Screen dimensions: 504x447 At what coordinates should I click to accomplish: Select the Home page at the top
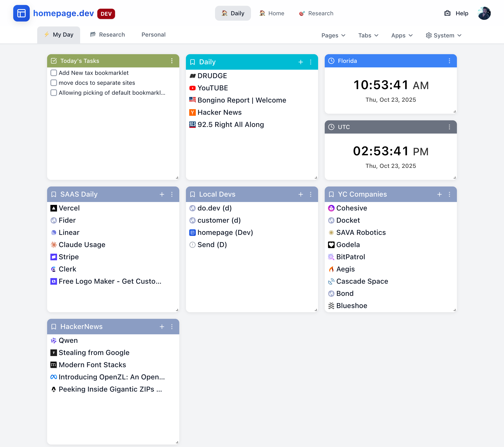point(272,13)
